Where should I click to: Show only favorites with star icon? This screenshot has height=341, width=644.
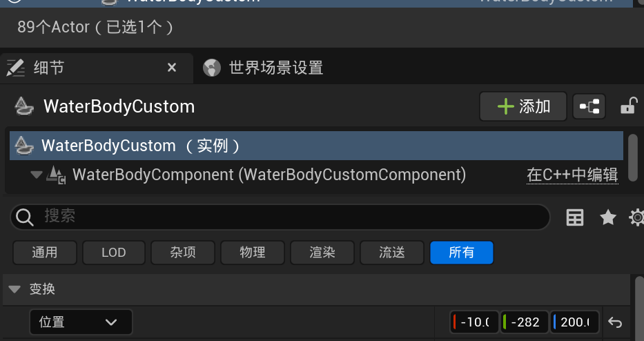click(x=608, y=217)
